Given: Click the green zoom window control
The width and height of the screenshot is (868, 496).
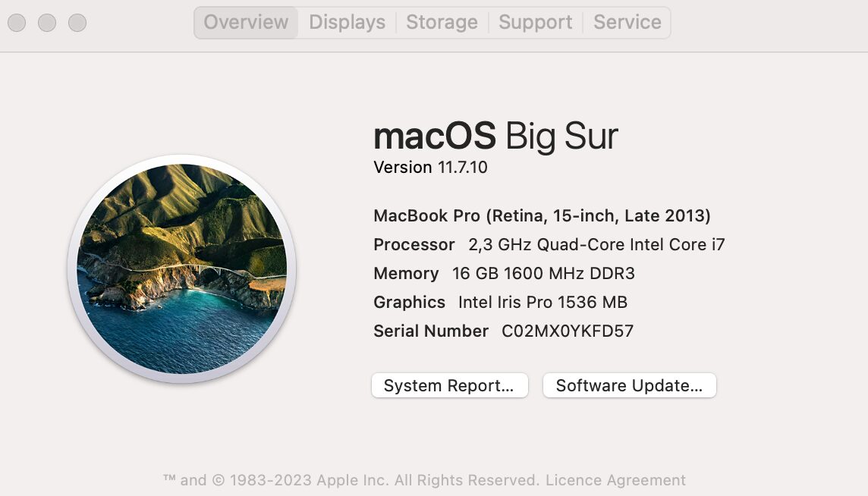Looking at the screenshot, I should pyautogui.click(x=77, y=23).
